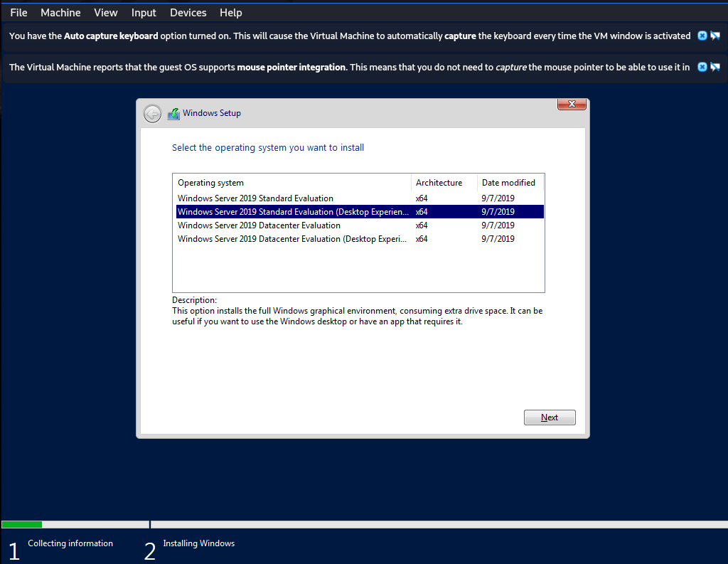Select Windows Server 2019 Standard Evaluation core
The width and height of the screenshot is (728, 564).
point(255,198)
